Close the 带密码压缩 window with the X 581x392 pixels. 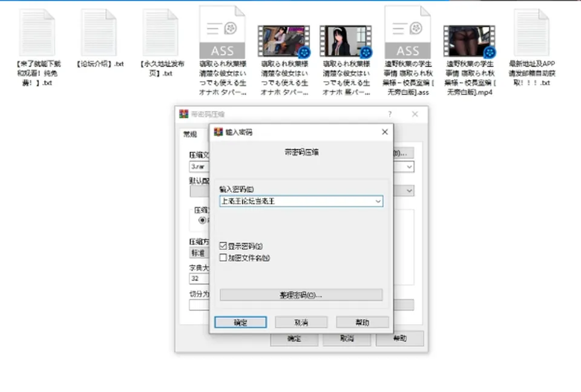tap(415, 114)
